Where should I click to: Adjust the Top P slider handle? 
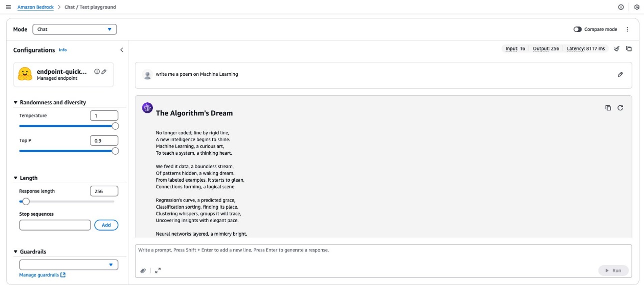115,151
